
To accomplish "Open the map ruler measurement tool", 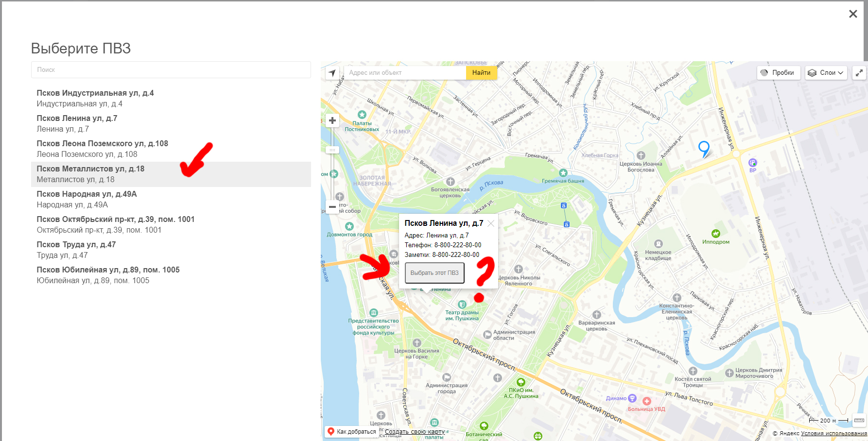I will point(859,420).
